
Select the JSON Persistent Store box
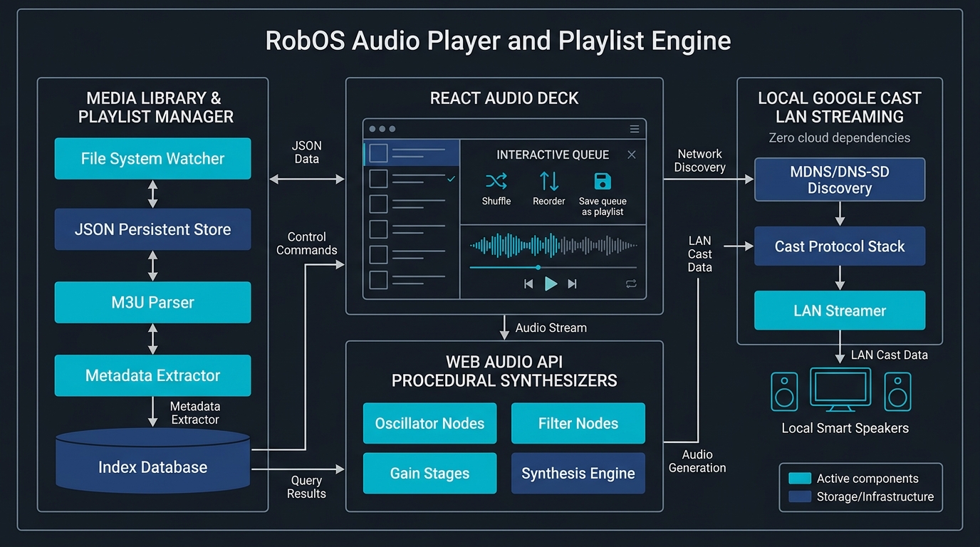pyautogui.click(x=153, y=229)
